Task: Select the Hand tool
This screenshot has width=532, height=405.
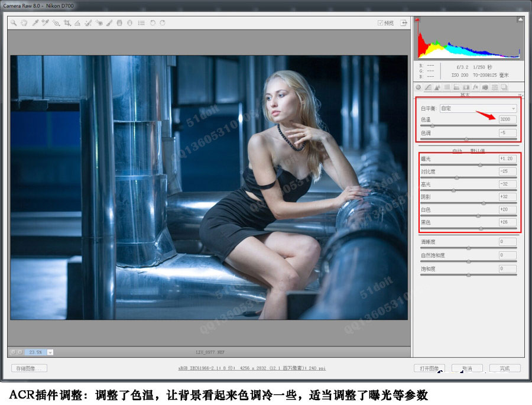Action: click(22, 23)
